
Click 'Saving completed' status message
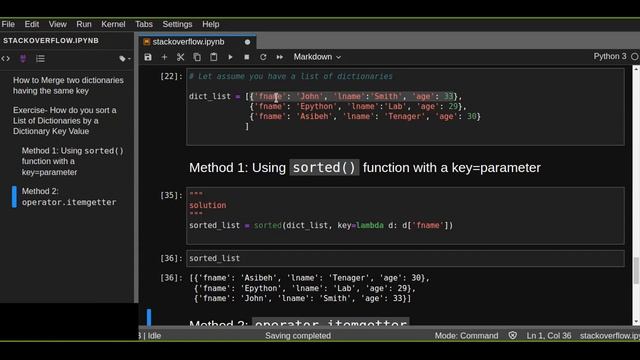tap(298, 336)
